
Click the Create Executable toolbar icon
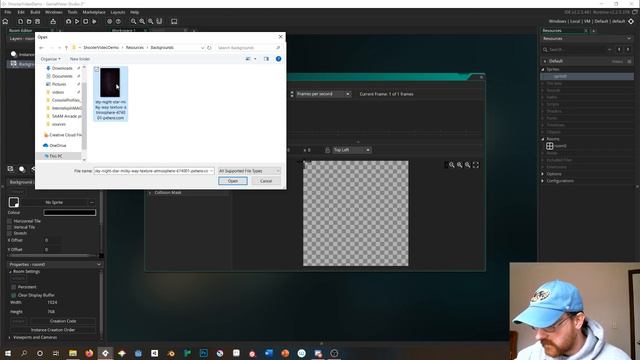(x=53, y=21)
